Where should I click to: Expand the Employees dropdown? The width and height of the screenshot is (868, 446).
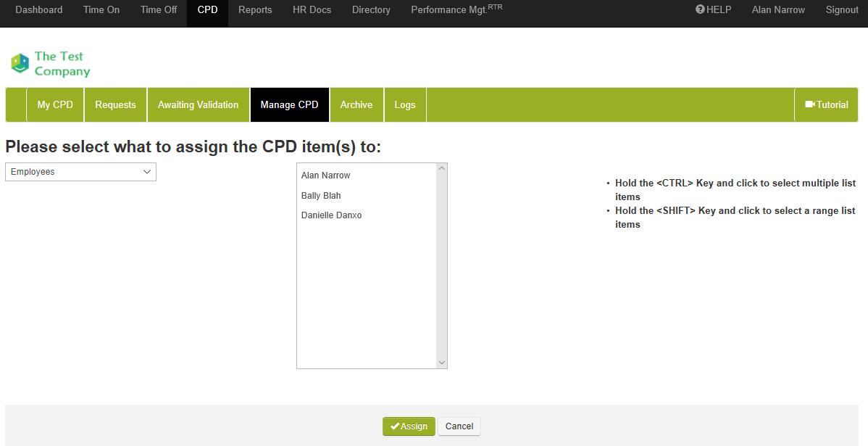click(80, 172)
